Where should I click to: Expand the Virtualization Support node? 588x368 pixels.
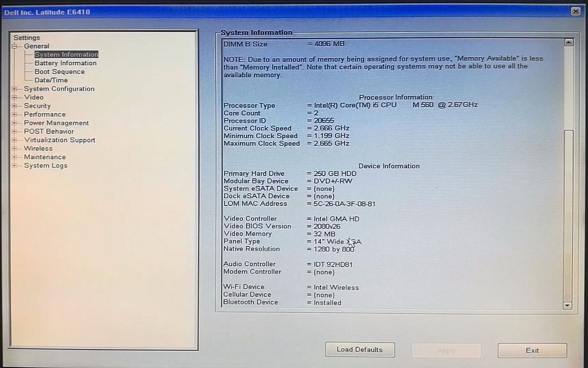click(x=14, y=140)
